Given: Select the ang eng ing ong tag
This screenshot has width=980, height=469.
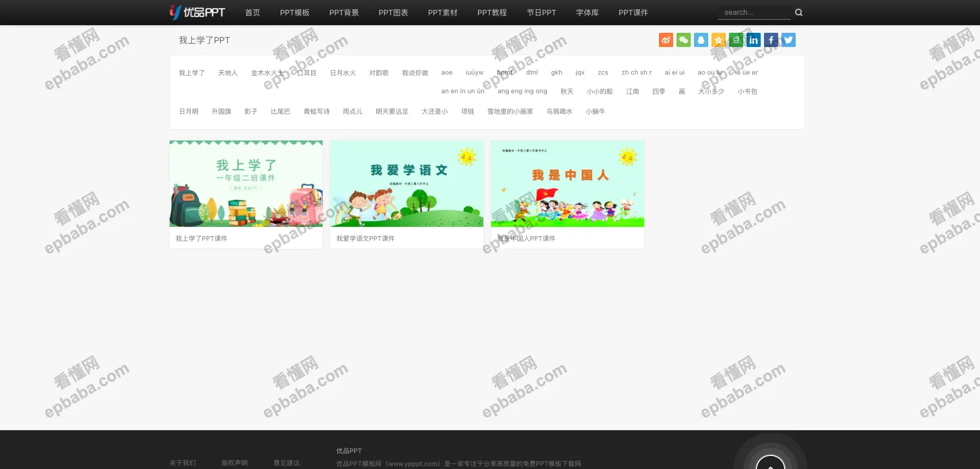Looking at the screenshot, I should [522, 91].
